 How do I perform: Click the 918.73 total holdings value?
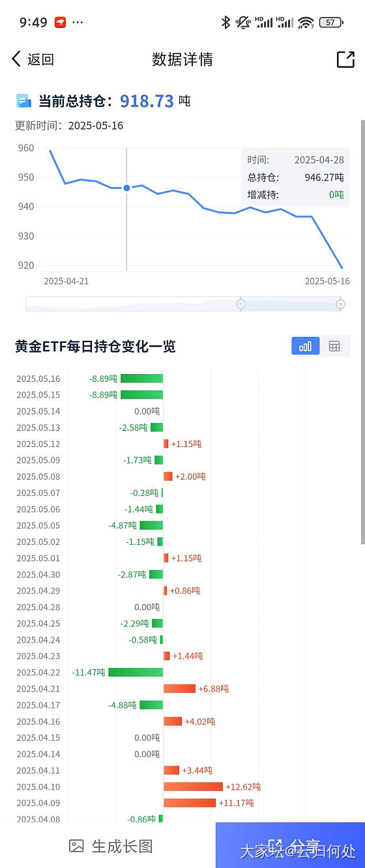[x=147, y=101]
